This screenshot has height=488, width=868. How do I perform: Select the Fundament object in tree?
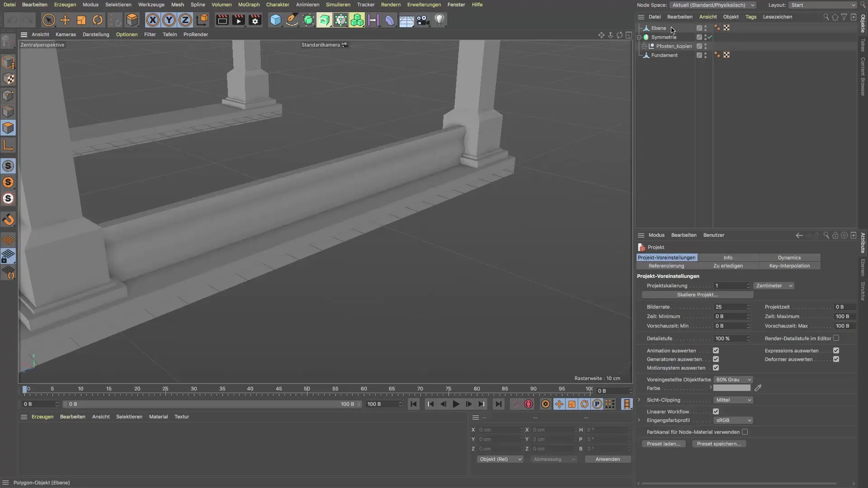click(664, 55)
